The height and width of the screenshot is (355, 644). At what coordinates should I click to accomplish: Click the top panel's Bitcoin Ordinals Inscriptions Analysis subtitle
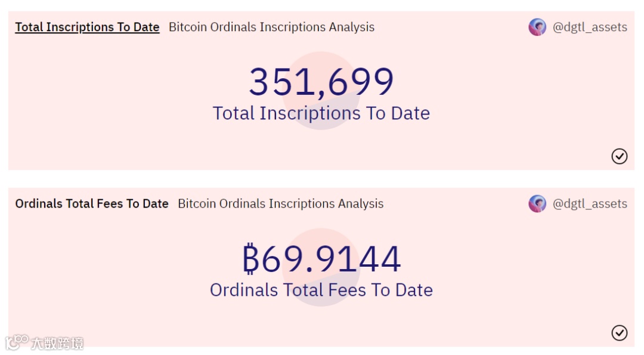pos(271,27)
